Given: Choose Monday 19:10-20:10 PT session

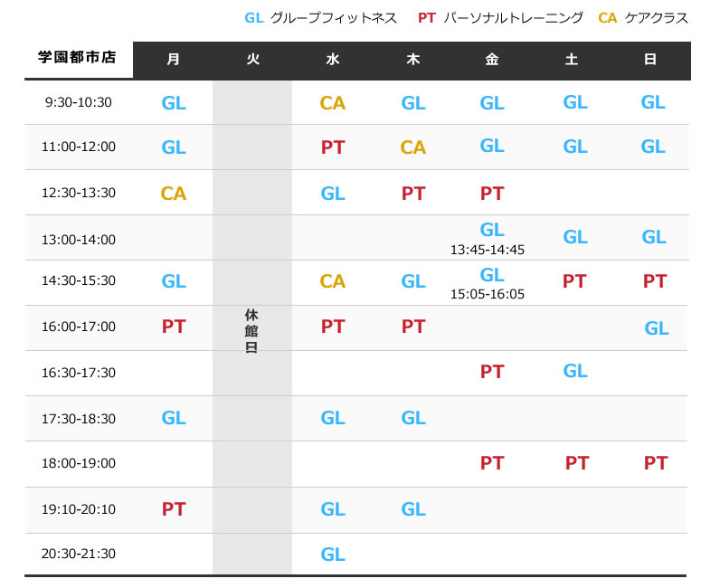Looking at the screenshot, I should pyautogui.click(x=174, y=509).
